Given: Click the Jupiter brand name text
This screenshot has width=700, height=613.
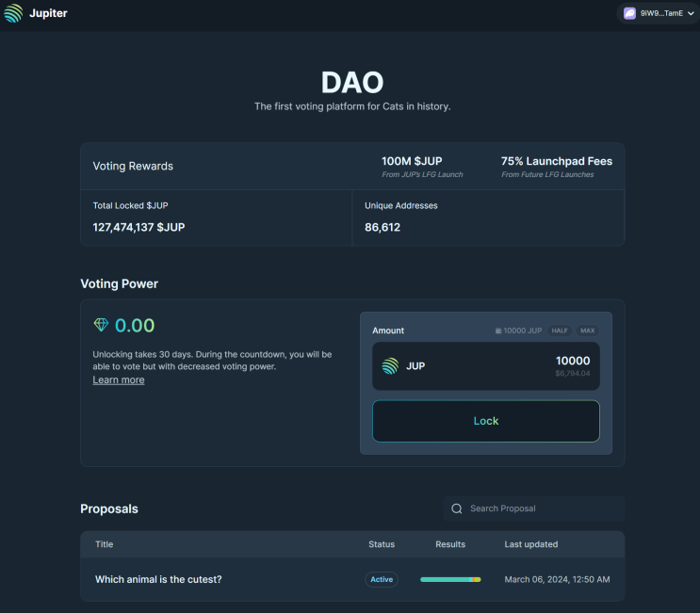Looking at the screenshot, I should 48,13.
